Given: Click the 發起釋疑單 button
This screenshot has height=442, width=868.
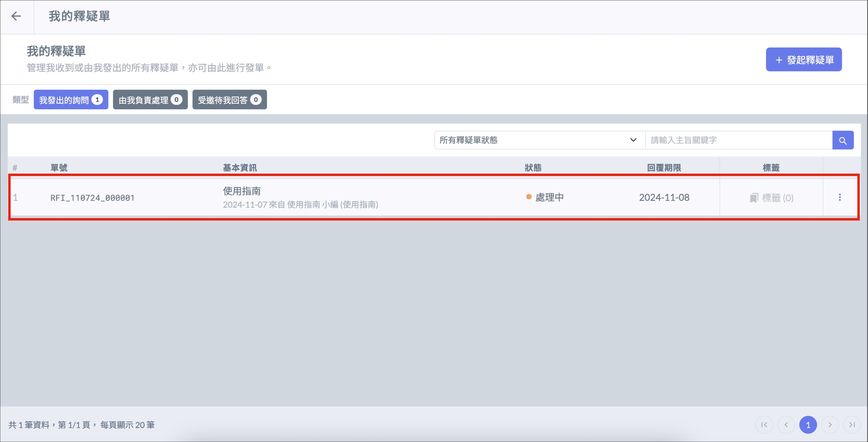Looking at the screenshot, I should coord(804,60).
